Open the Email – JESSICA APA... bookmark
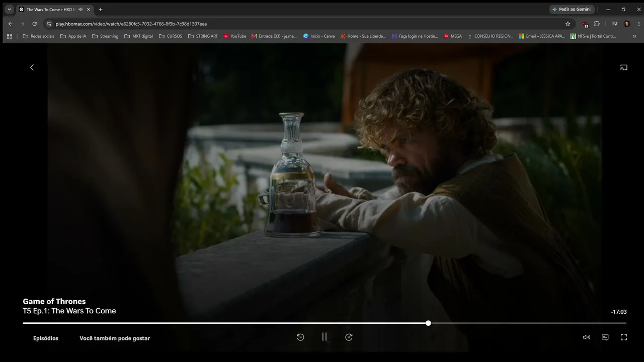Screen dimensions: 644x362 542,36
